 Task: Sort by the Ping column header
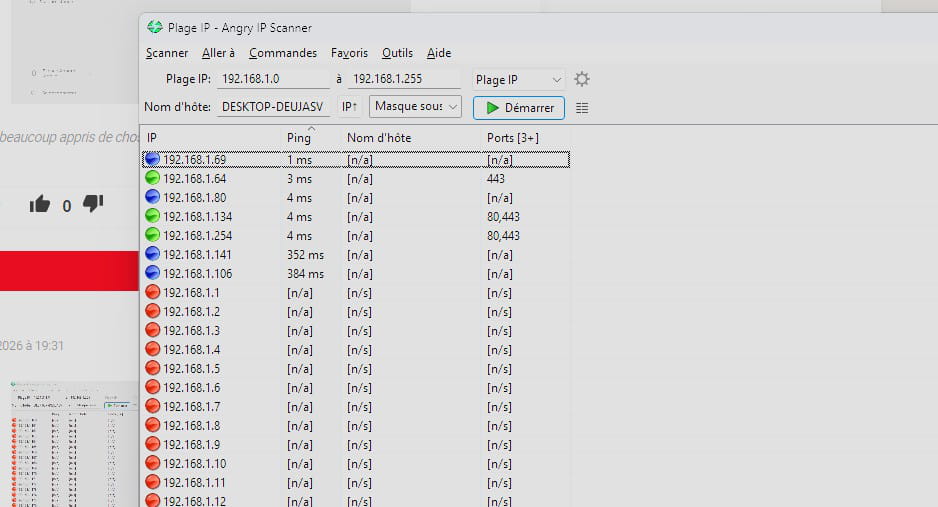[x=299, y=137]
